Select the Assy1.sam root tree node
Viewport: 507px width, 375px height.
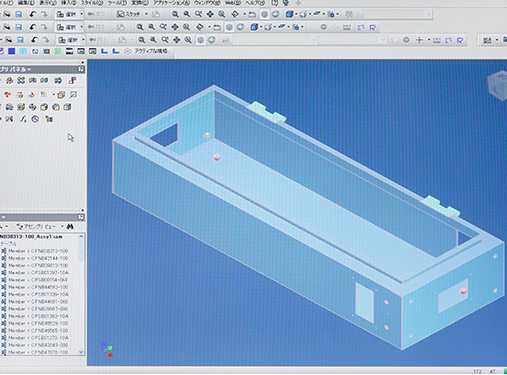pos(31,237)
